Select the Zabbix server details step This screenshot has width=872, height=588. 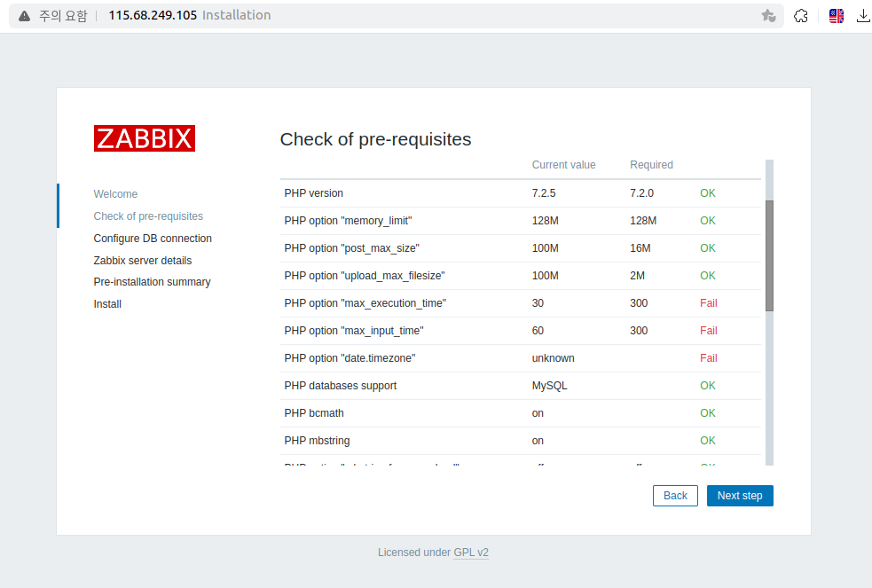143,261
